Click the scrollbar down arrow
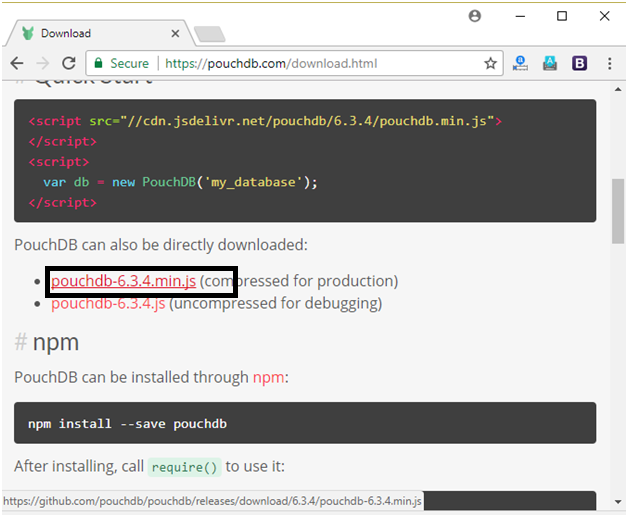 coord(618,501)
